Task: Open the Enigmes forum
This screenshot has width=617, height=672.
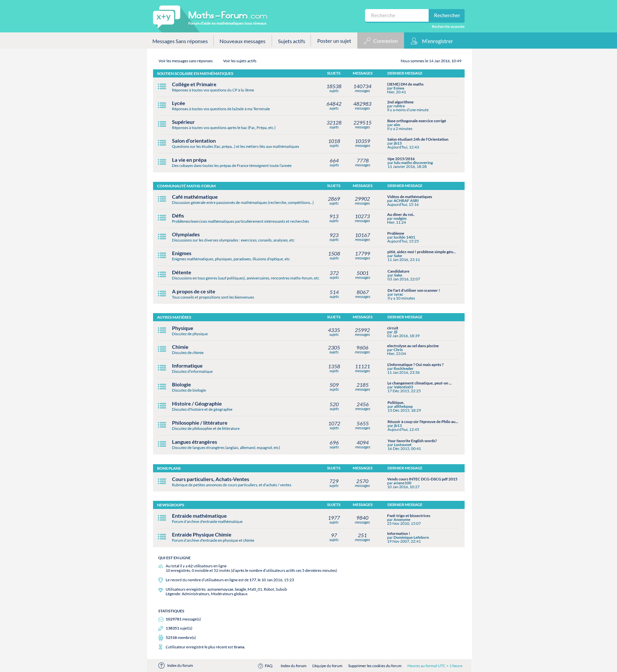Action: (181, 253)
